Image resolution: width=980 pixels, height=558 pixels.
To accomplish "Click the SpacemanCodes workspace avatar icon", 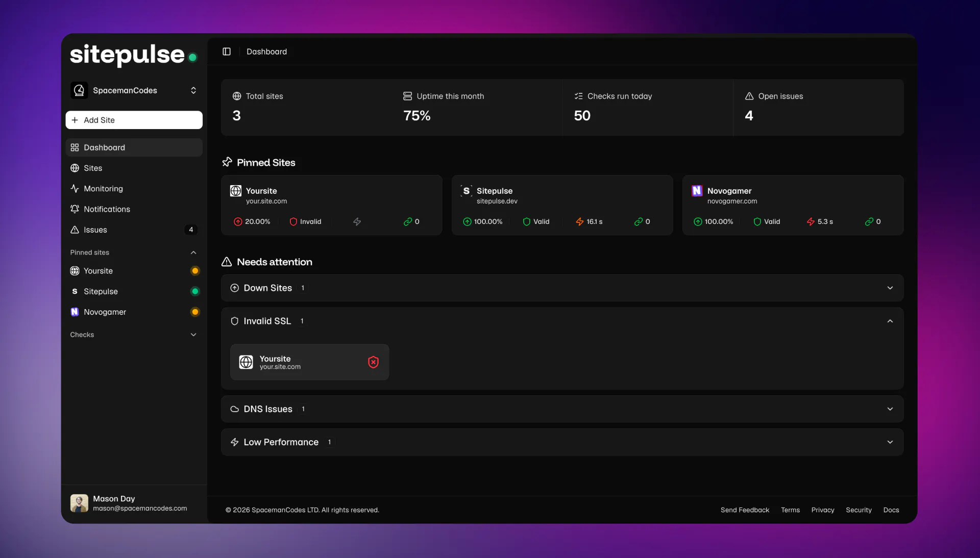I will pos(79,90).
